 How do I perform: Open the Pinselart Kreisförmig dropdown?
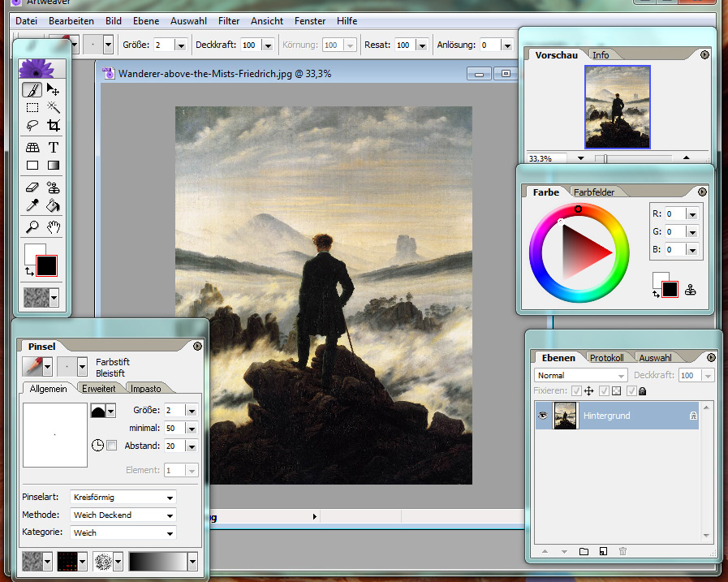point(123,497)
